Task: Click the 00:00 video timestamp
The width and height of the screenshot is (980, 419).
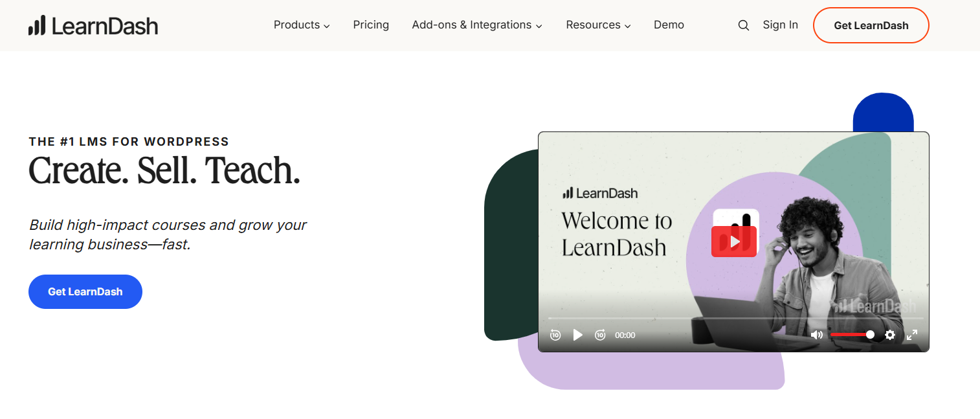Action: (x=625, y=335)
